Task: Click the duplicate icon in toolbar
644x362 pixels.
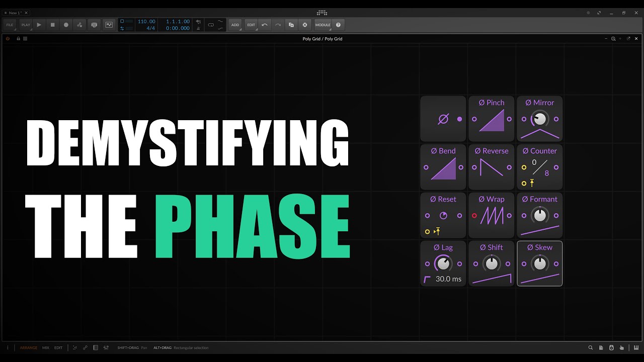Action: click(291, 25)
